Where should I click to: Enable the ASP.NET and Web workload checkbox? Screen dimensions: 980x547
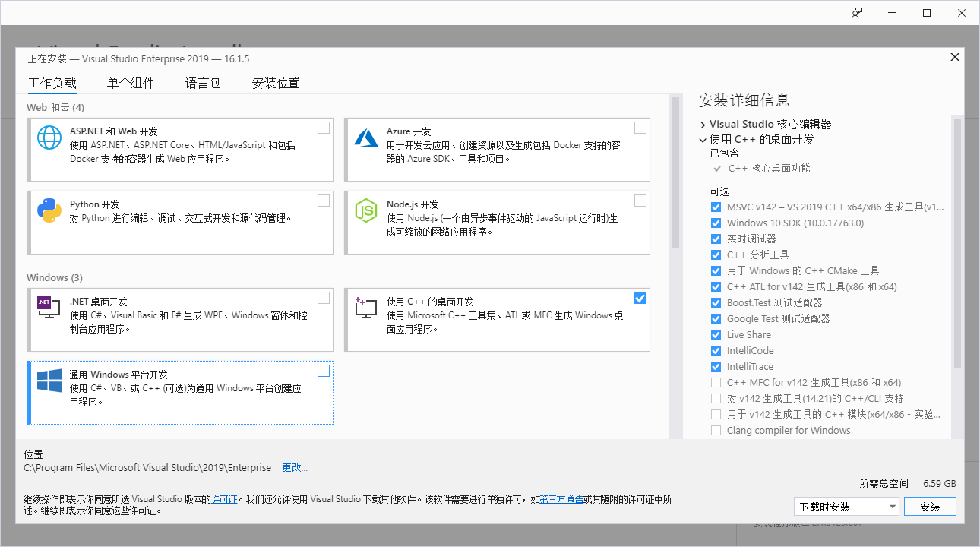pyautogui.click(x=324, y=128)
